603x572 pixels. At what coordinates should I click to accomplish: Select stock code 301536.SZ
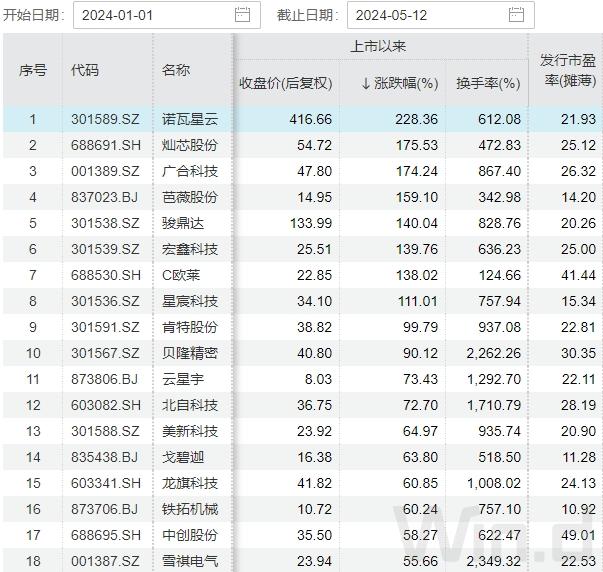105,301
